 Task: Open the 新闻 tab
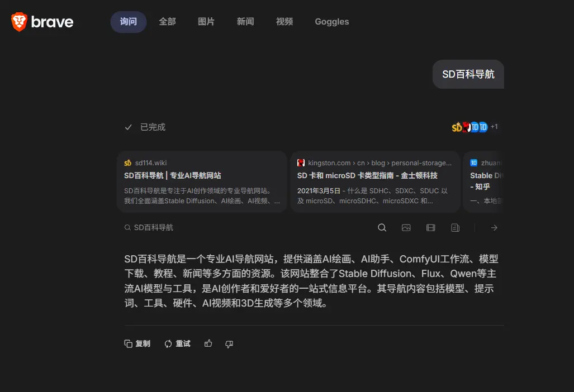coord(245,22)
